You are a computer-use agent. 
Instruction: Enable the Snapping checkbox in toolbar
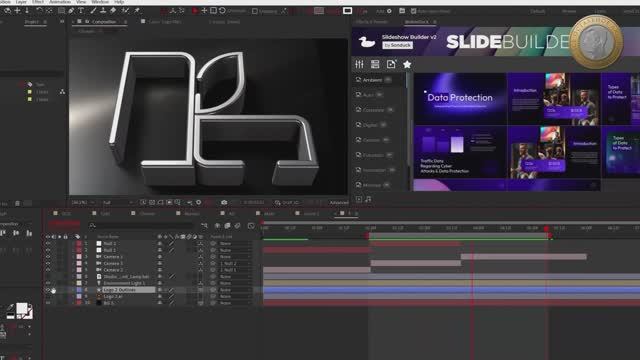(255, 11)
